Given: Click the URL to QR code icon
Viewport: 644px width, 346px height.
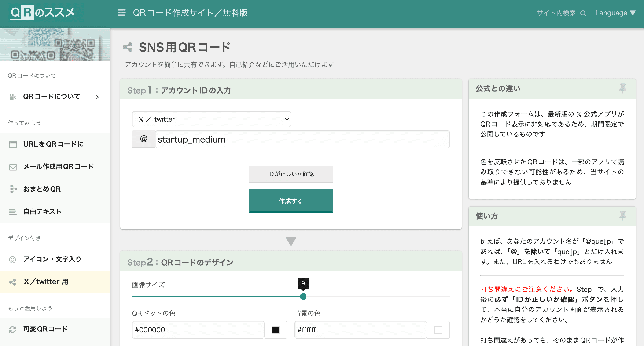Looking at the screenshot, I should click(12, 144).
